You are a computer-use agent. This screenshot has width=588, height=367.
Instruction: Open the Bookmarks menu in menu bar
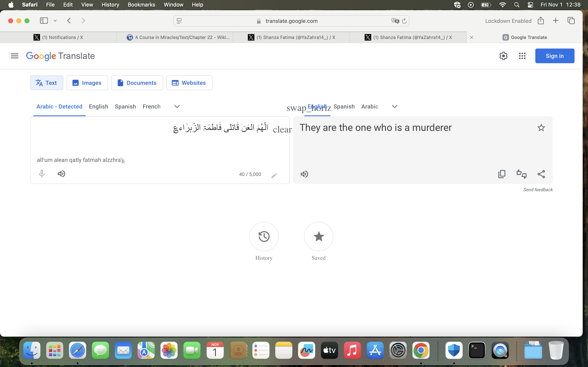click(x=141, y=5)
